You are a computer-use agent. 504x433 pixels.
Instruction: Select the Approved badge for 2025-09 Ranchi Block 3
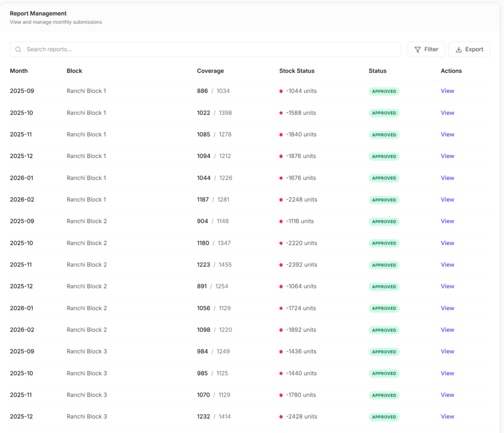[x=384, y=352]
